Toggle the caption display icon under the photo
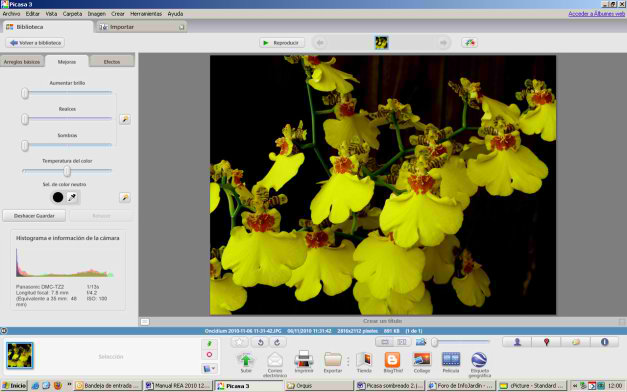Screen dimensions: 627x392 pyautogui.click(x=145, y=322)
